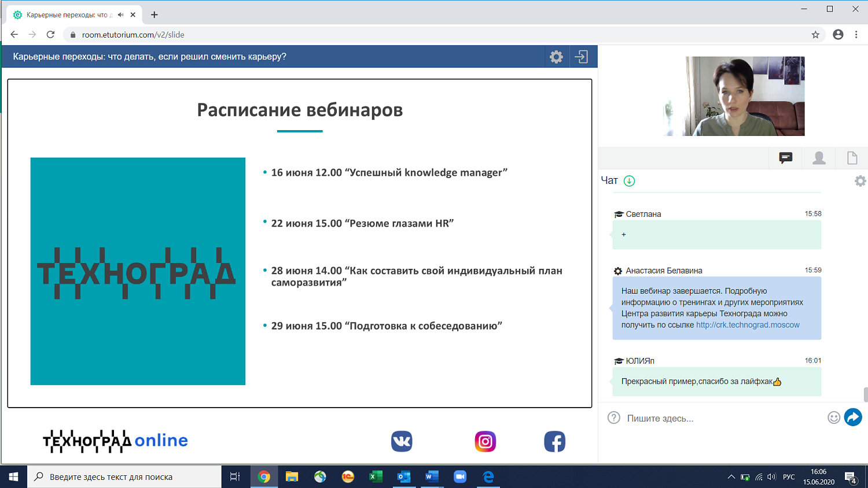Close the 'Карьерные переходы' browser tab

[133, 15]
